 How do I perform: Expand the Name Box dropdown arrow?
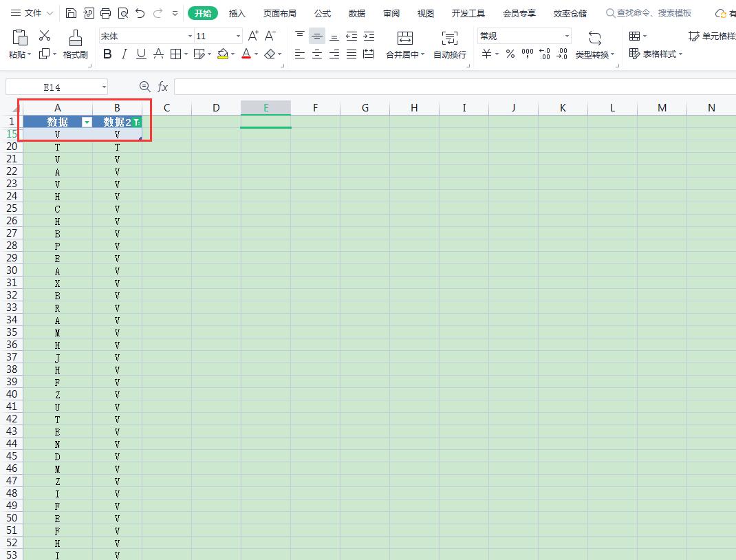104,87
